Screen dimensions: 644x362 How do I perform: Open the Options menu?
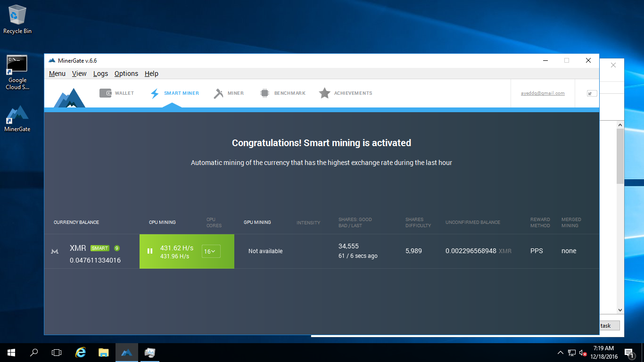pyautogui.click(x=126, y=74)
